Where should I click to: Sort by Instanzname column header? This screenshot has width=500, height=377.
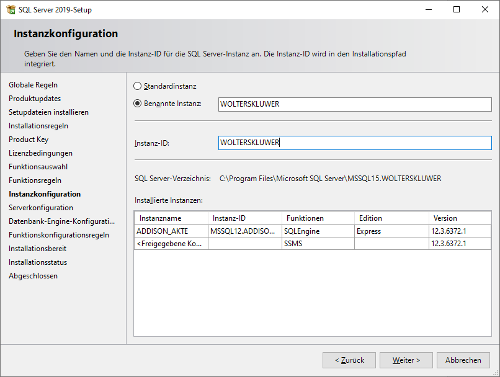[x=172, y=218]
